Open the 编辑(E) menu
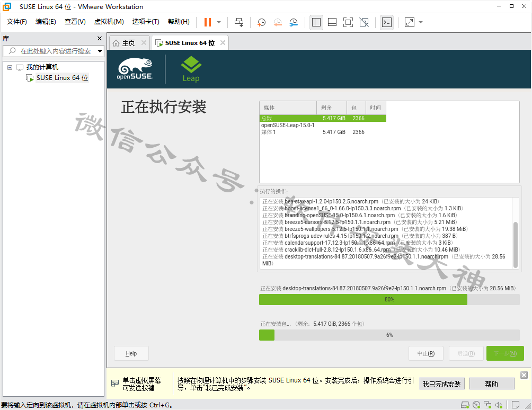Image resolution: width=532 pixels, height=410 pixels. tap(46, 22)
